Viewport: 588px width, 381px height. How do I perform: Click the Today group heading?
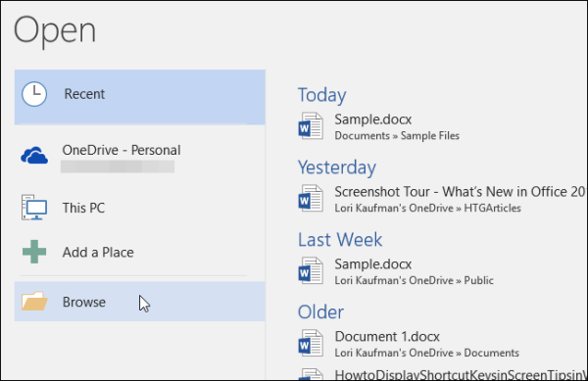[321, 95]
